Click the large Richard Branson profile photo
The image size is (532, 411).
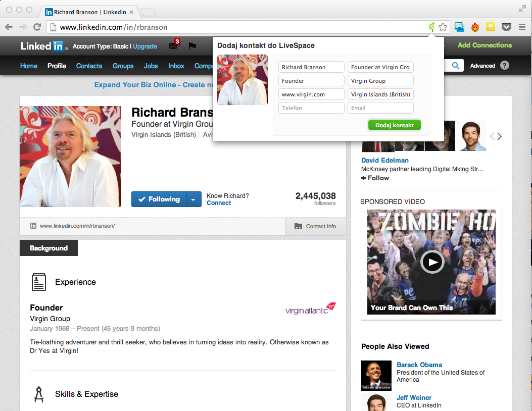[70, 157]
